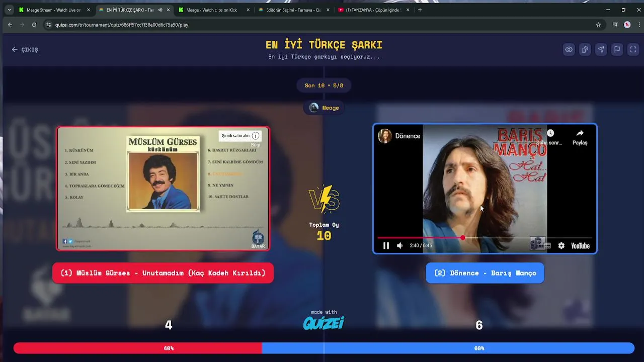
Task: Click the site info icon in address bar
Action: [48, 25]
